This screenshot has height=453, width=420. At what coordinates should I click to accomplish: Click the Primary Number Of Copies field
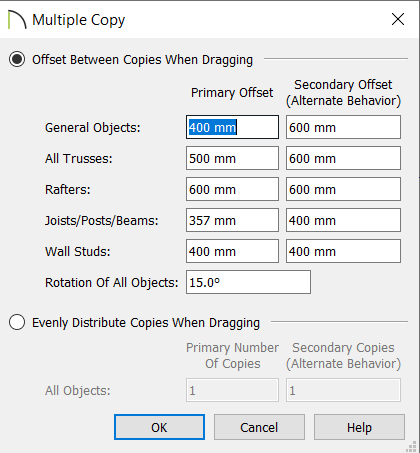pos(232,390)
